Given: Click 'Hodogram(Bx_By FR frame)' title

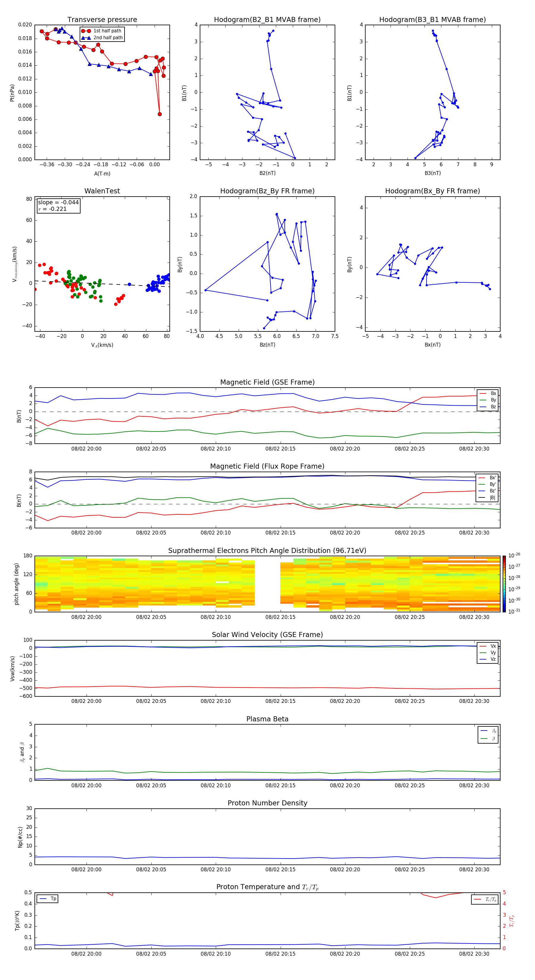Looking at the screenshot, I should [x=432, y=191].
